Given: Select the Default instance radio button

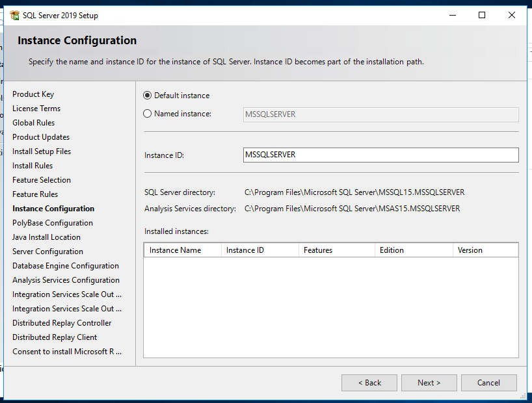Looking at the screenshot, I should coord(147,96).
